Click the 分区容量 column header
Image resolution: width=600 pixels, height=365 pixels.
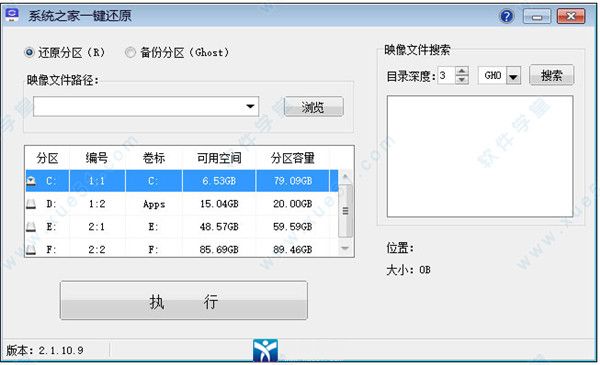point(293,158)
